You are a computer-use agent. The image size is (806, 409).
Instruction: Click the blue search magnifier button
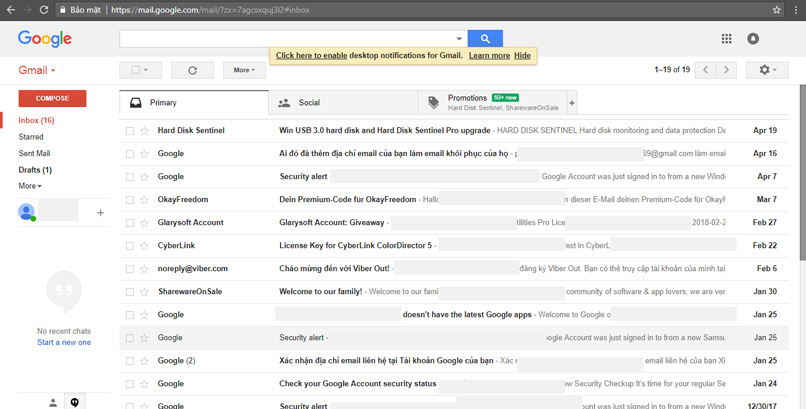coord(485,39)
